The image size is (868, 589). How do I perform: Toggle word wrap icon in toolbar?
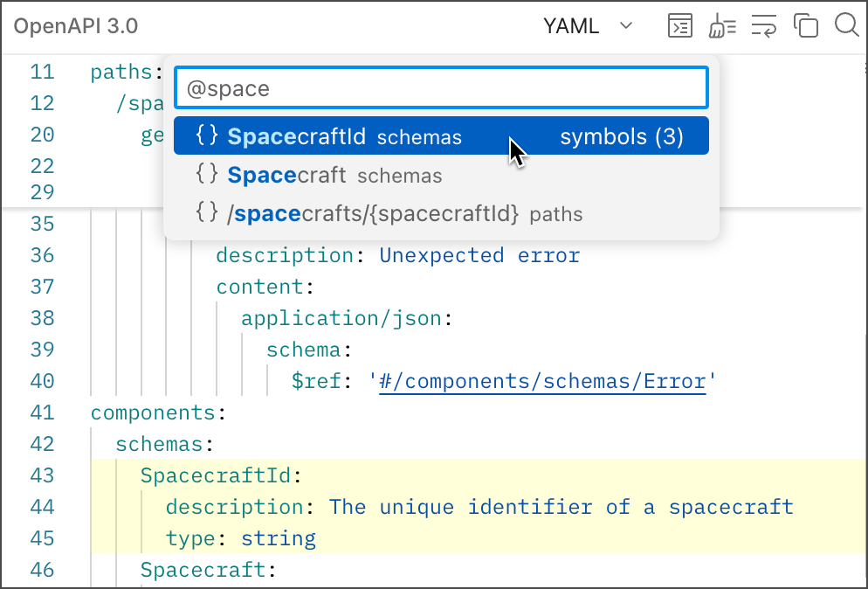pos(764,26)
